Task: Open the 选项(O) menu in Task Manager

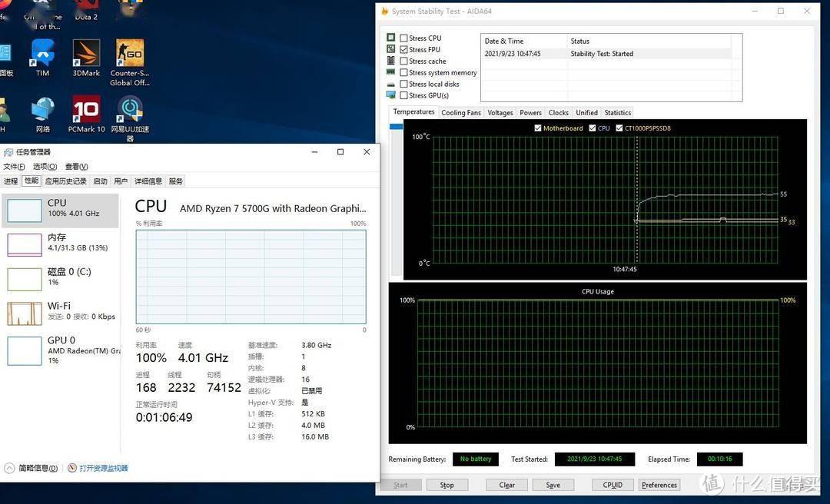Action: coord(45,167)
